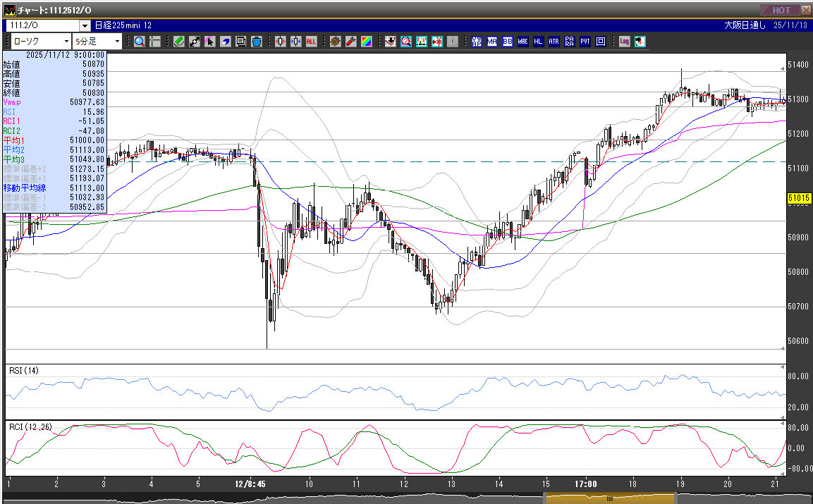Toggle the PVT pivot indicator button
Image resolution: width=813 pixels, height=504 pixels.
pyautogui.click(x=585, y=42)
